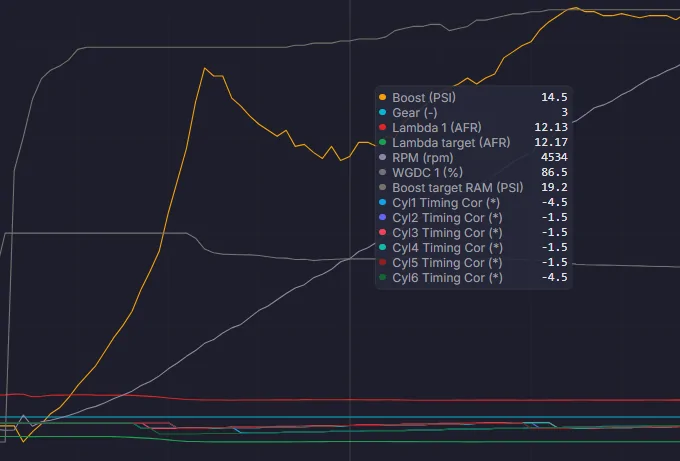
Task: Select the 'Gear (-)' label in tooltip
Action: [x=415, y=113]
